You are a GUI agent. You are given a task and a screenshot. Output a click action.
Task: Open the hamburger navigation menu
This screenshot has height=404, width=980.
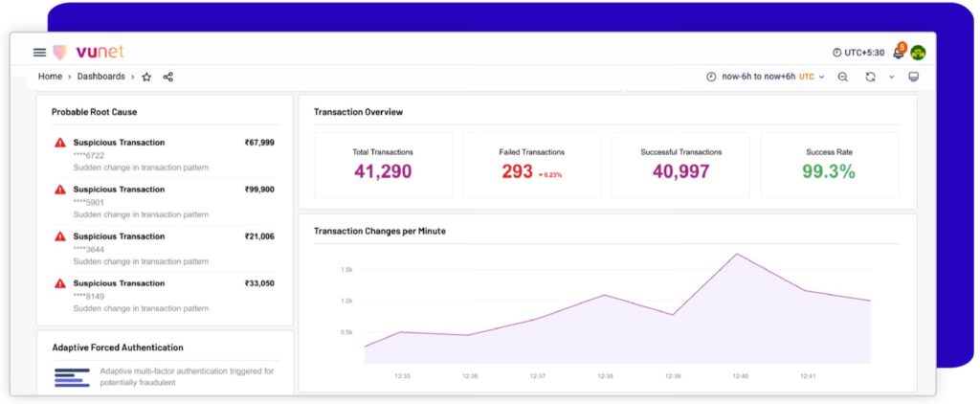coord(39,53)
